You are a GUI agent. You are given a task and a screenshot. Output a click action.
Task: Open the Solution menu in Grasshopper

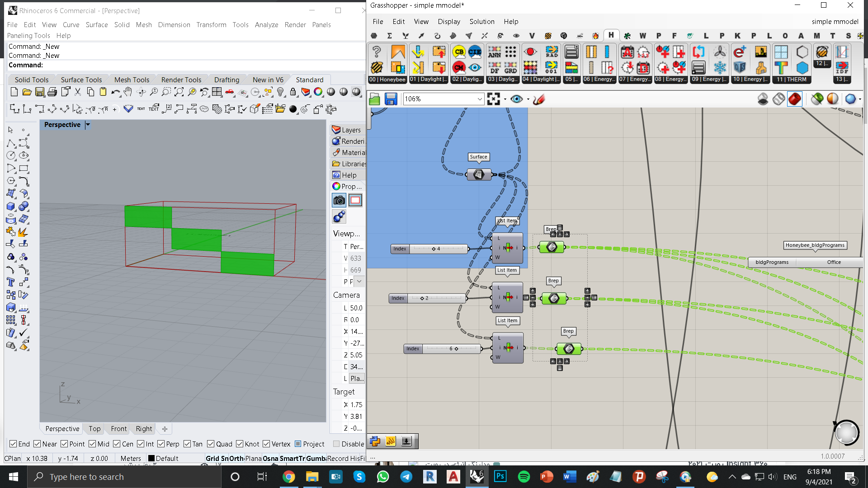(x=482, y=22)
